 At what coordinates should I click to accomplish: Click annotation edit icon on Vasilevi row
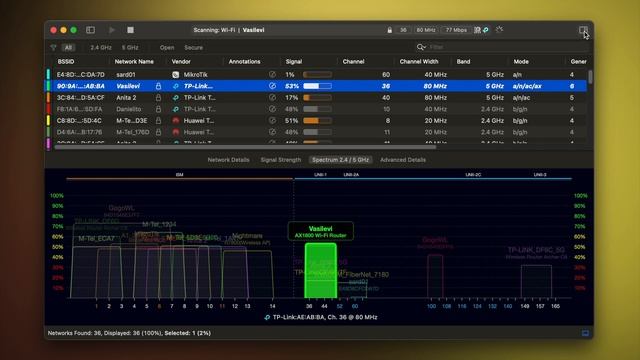[272, 86]
